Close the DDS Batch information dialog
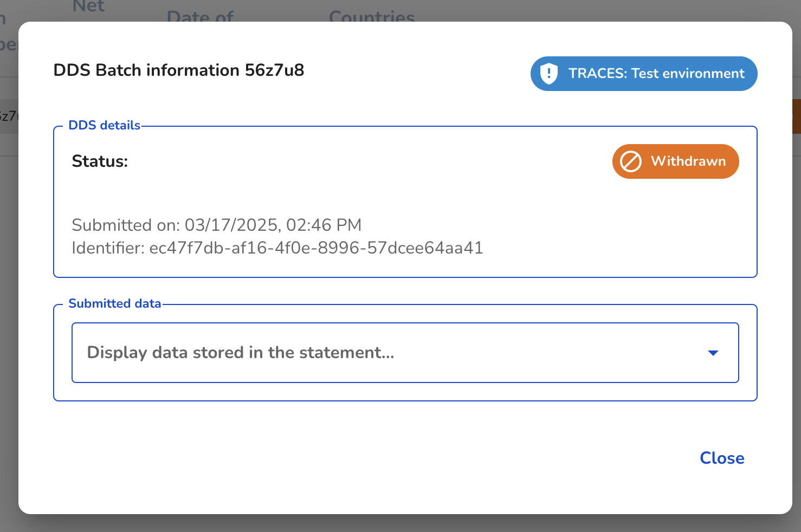The image size is (801, 532). click(x=722, y=458)
